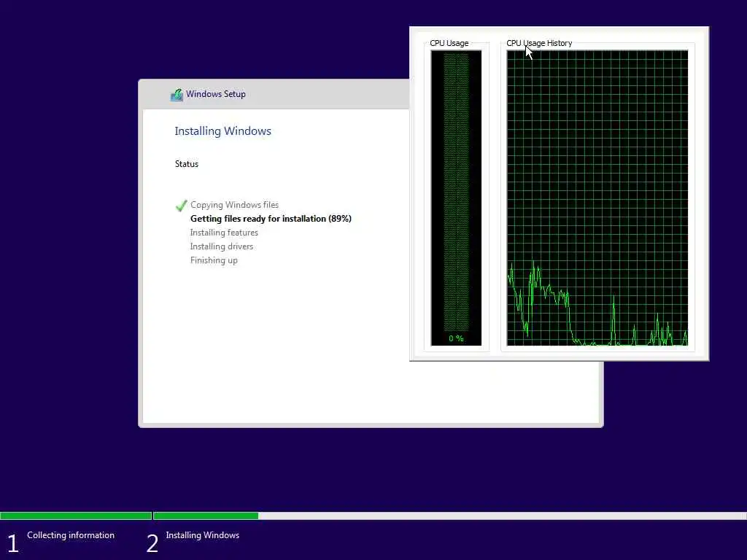Screen dimensions: 747x560
Task: Click the Collecting information stage label
Action: click(x=71, y=535)
